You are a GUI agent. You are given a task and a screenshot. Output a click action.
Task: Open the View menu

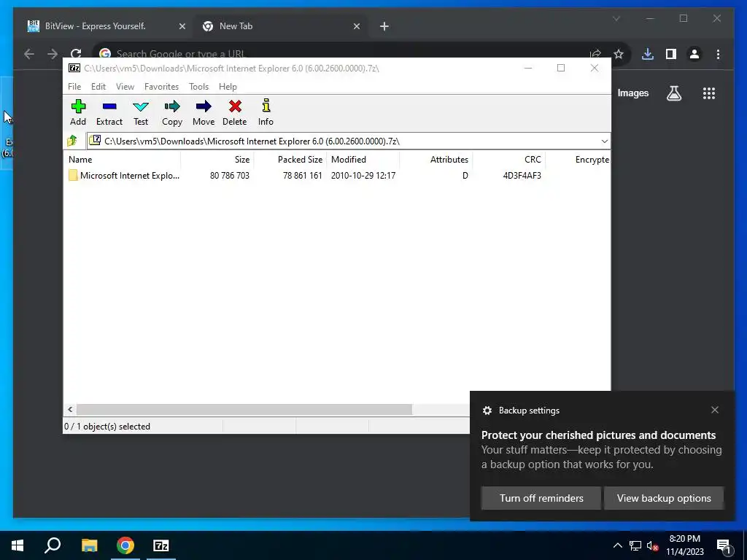coord(125,86)
